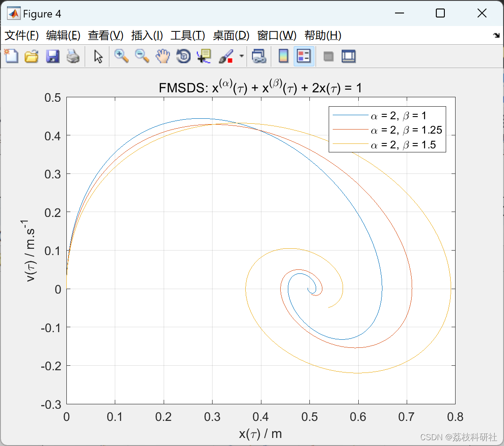Click the y-axis tick label -0.1
This screenshot has width=504, height=446.
(51, 328)
